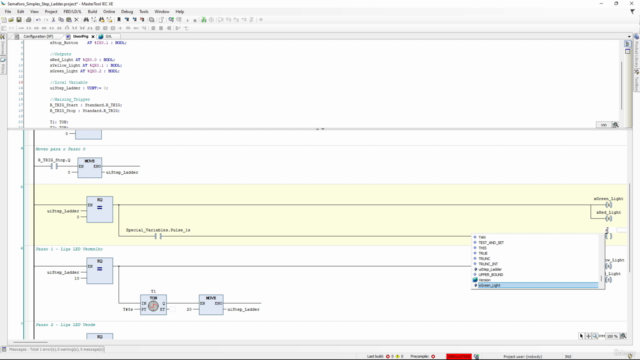Click the Open project folder icon
640x360 pixels.
(11, 20)
